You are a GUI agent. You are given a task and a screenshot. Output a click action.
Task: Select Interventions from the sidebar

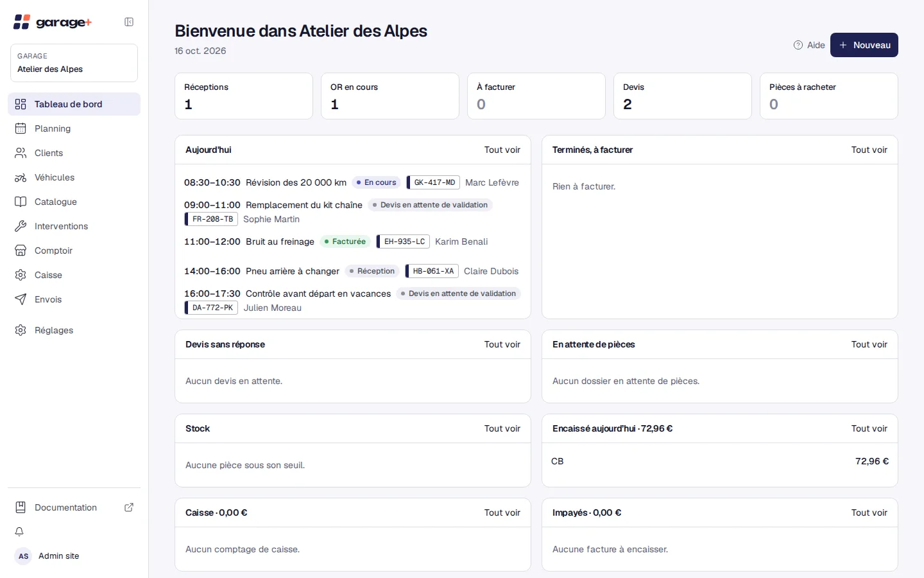click(x=74, y=226)
